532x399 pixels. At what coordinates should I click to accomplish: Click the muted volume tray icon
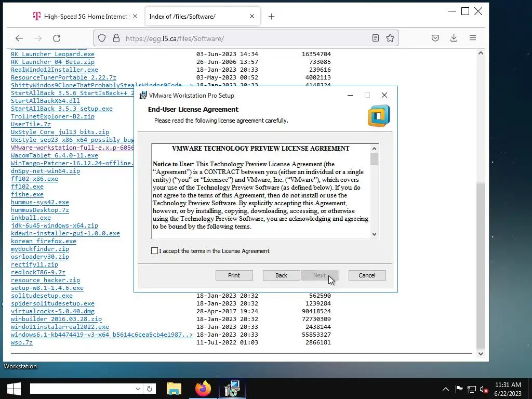[x=484, y=389]
